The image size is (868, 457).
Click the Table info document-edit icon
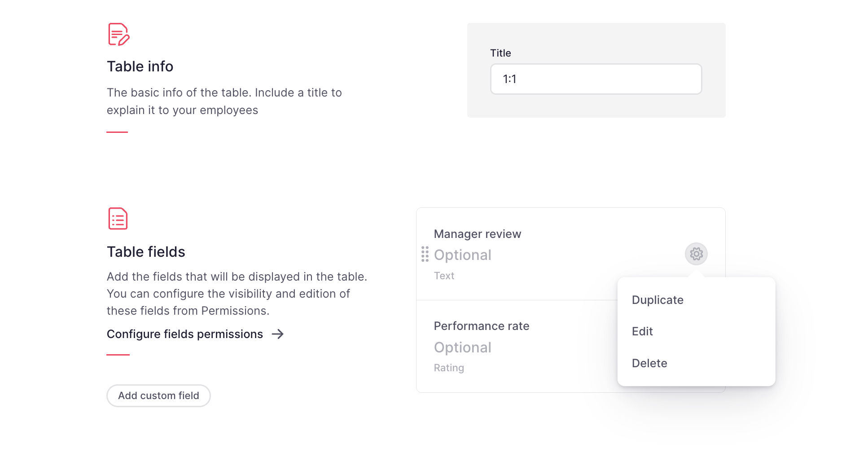118,35
